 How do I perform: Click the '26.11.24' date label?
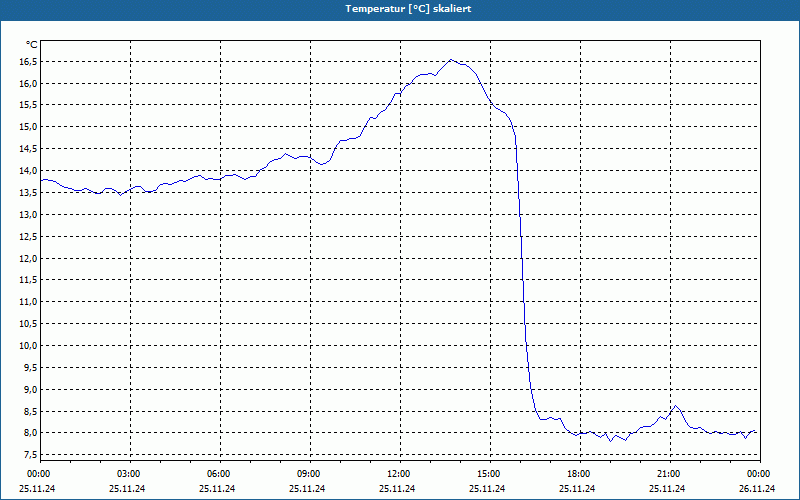point(757,489)
